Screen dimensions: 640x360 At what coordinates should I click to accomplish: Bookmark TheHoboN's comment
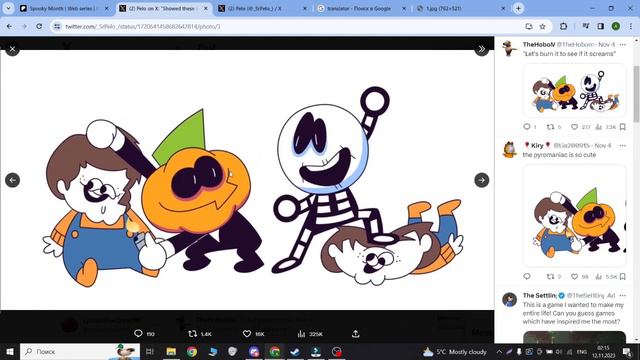click(622, 127)
